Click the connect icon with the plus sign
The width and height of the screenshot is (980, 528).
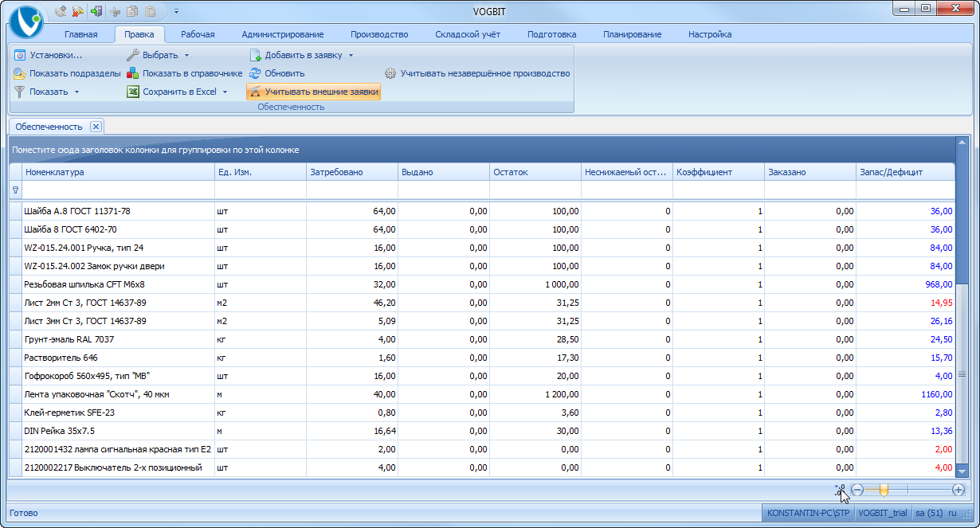[x=62, y=11]
